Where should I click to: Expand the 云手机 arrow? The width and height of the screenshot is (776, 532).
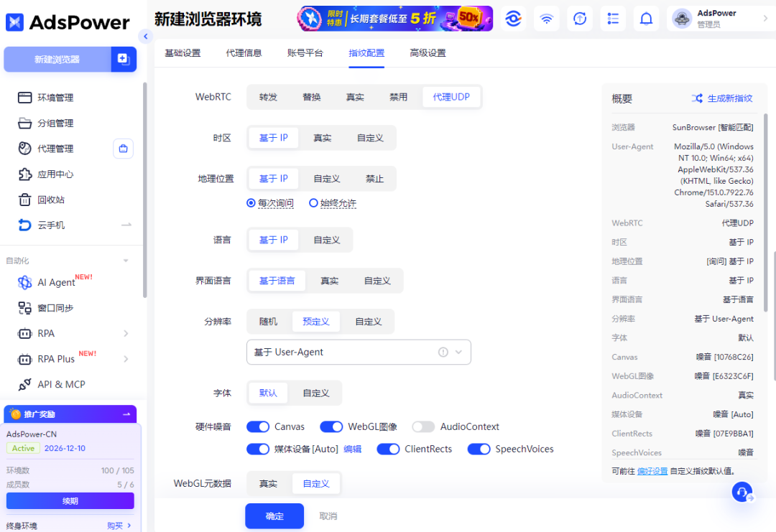(126, 225)
